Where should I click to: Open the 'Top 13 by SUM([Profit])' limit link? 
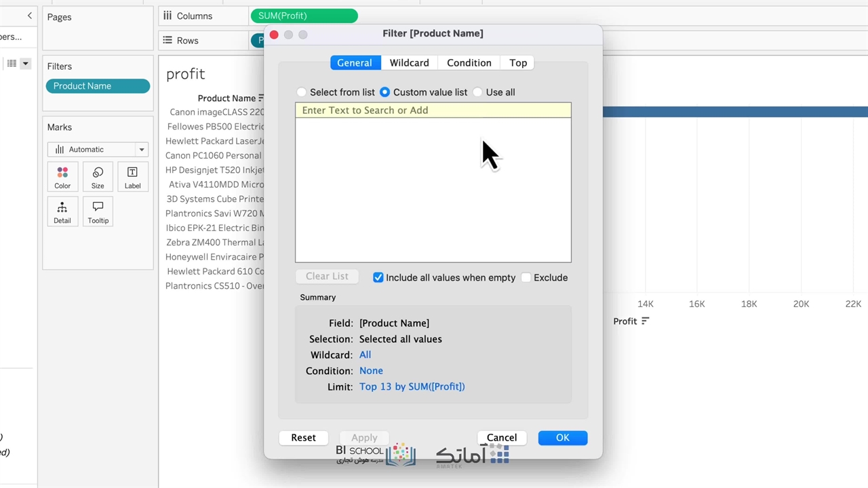point(412,386)
